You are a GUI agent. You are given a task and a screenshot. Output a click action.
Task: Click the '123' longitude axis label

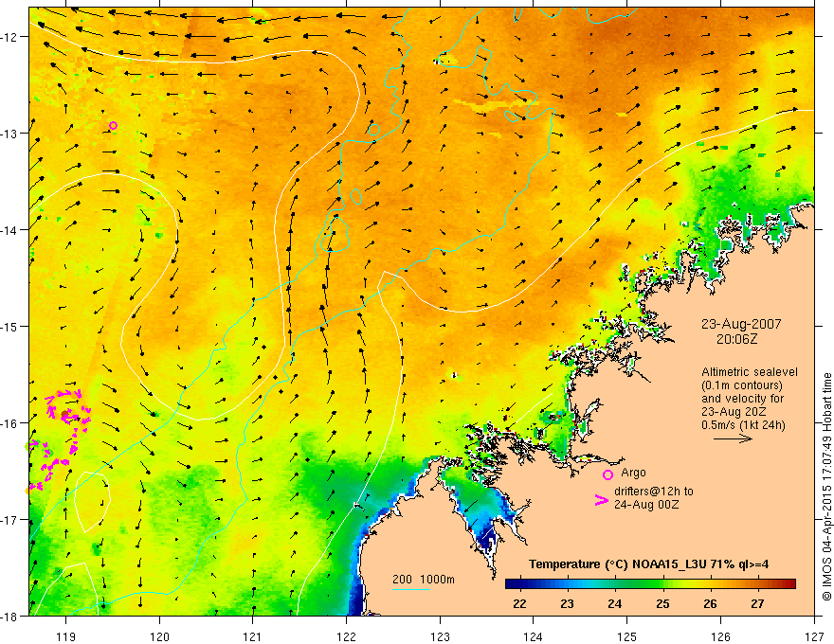pyautogui.click(x=440, y=636)
